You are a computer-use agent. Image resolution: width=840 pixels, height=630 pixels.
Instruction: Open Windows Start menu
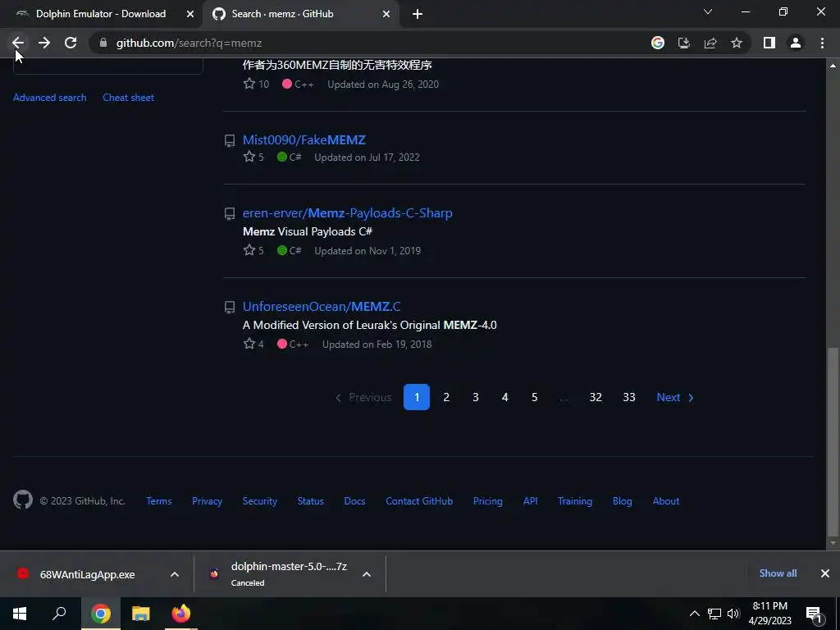click(x=20, y=614)
